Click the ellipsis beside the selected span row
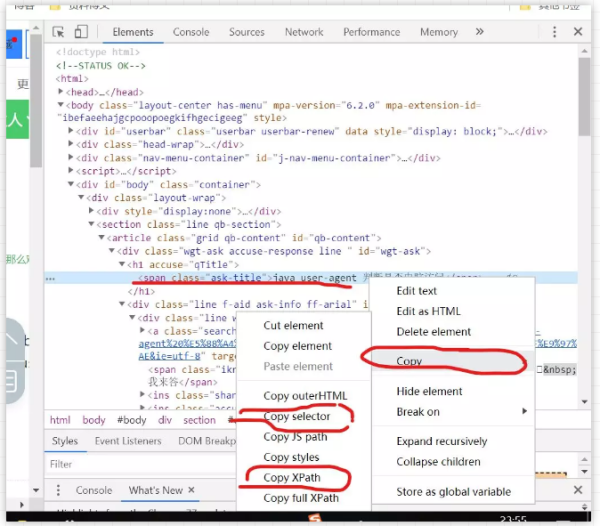600x526 pixels. pos(51,278)
